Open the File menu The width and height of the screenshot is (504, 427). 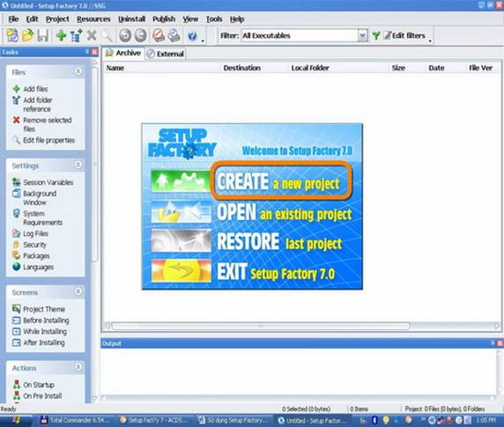pos(13,19)
